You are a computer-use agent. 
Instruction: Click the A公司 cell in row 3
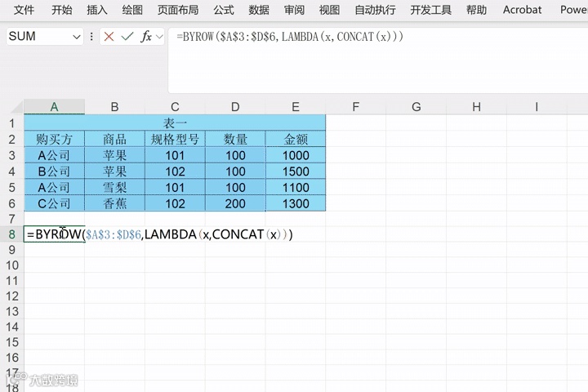pos(55,155)
